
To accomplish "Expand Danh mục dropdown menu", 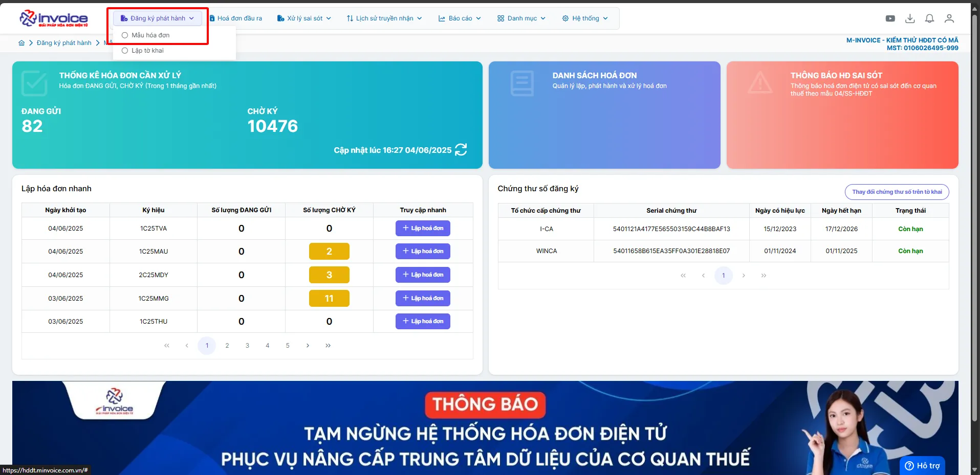I will tap(521, 18).
